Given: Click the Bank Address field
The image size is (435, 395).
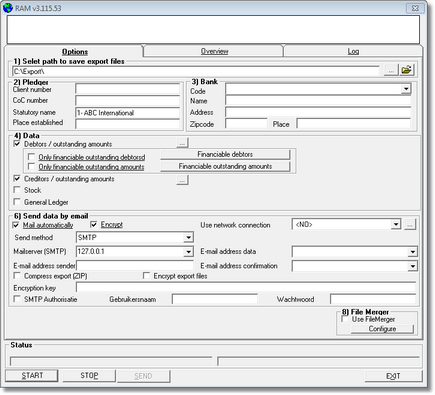Looking at the screenshot, I should (x=318, y=112).
